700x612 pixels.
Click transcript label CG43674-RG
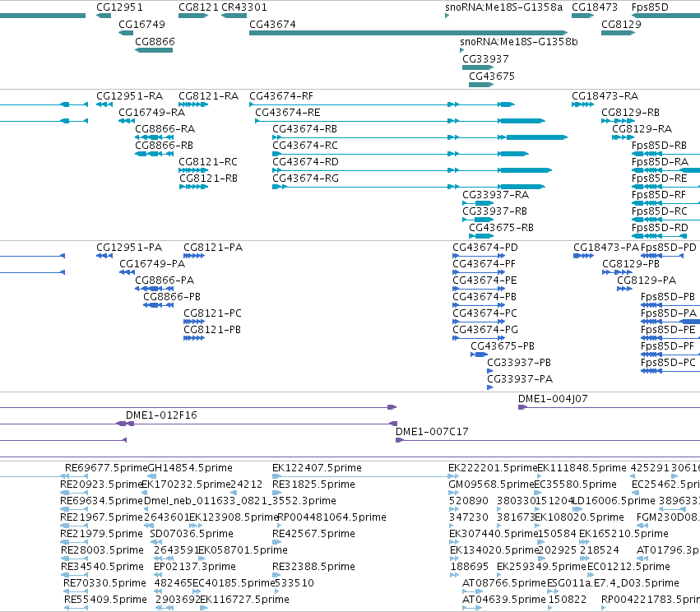305,178
